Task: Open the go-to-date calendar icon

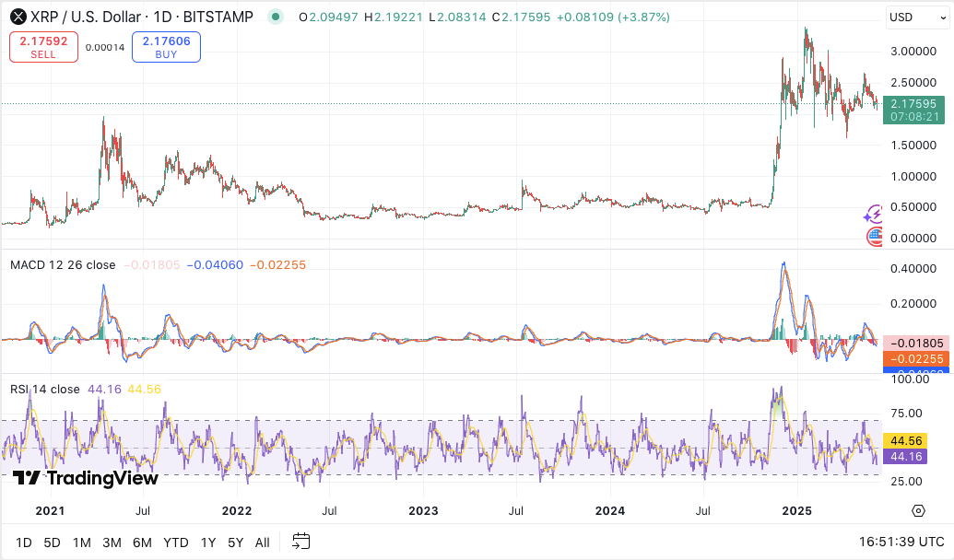Action: point(301,542)
